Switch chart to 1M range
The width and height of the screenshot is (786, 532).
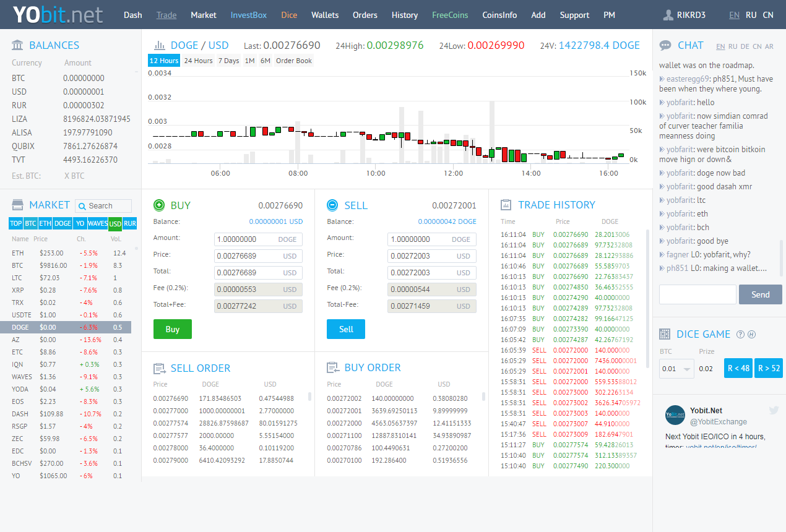(x=249, y=61)
